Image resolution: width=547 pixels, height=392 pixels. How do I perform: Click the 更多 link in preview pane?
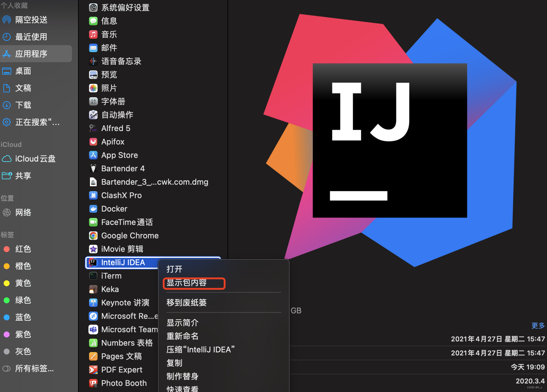(x=538, y=326)
